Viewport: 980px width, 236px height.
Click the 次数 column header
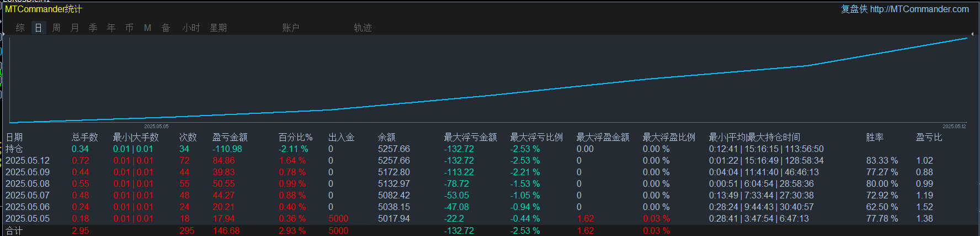pos(188,137)
